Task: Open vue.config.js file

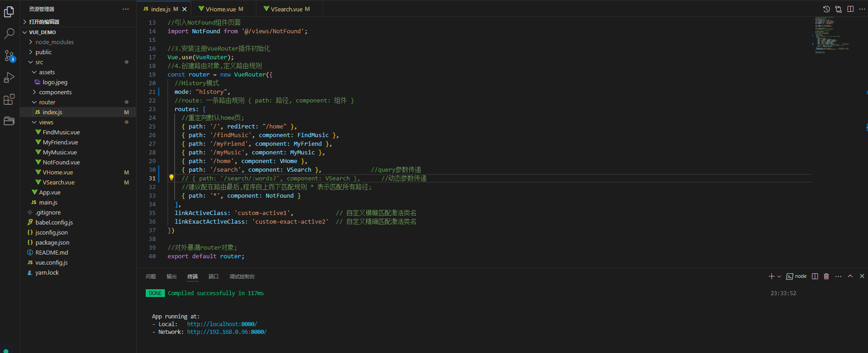Action: (78, 262)
